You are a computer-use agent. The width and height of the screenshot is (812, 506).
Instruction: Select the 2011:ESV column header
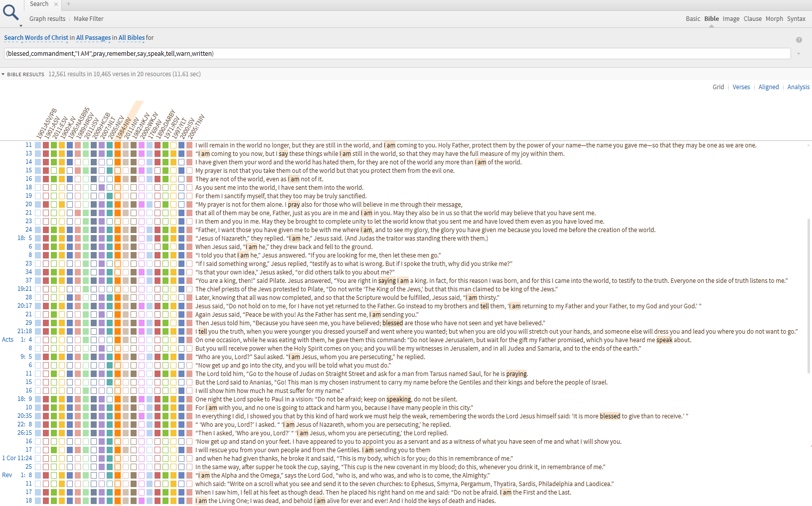click(x=60, y=127)
